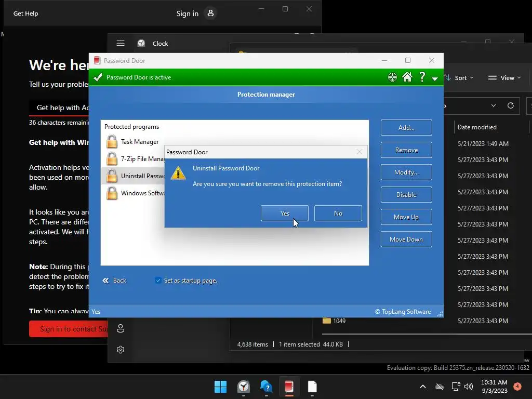Click the Add... button
532x399 pixels.
[x=406, y=128]
